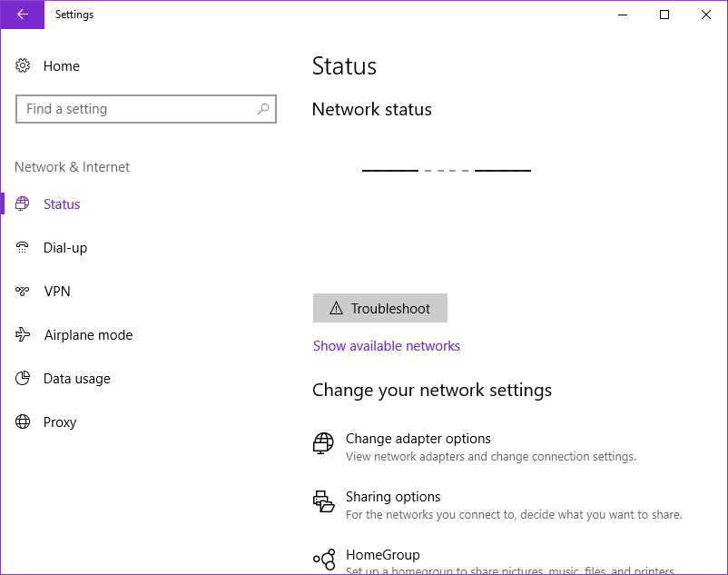Open Show available networks
Viewport: 728px width, 575px height.
tap(386, 345)
